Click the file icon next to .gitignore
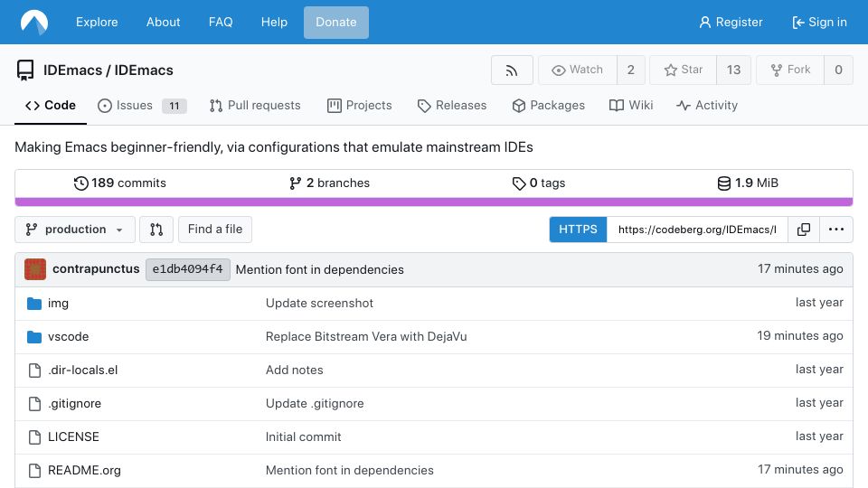868x488 pixels. pyautogui.click(x=35, y=404)
